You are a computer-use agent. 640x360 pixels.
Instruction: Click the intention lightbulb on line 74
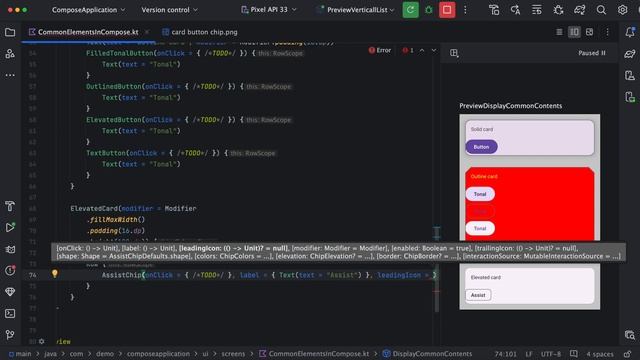pyautogui.click(x=55, y=274)
